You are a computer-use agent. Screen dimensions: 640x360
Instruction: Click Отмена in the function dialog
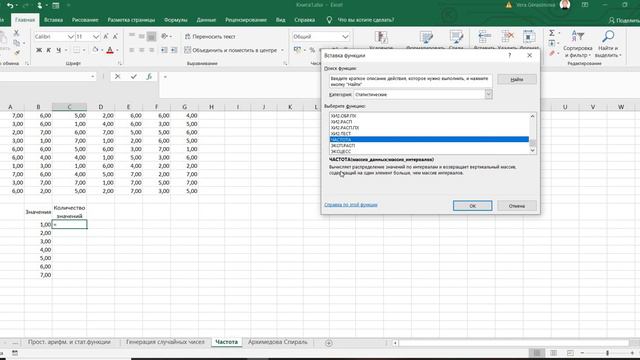pos(517,206)
